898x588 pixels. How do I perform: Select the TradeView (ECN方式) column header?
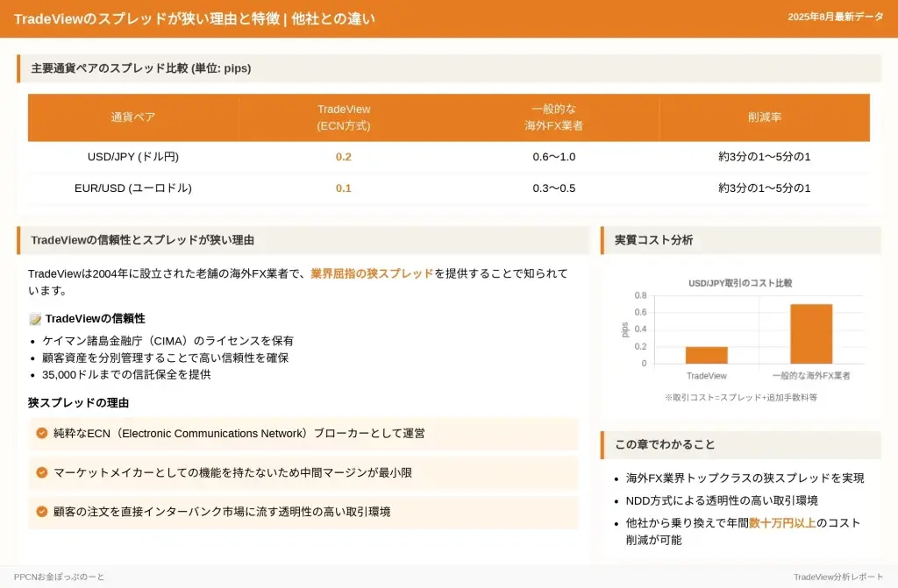point(344,117)
